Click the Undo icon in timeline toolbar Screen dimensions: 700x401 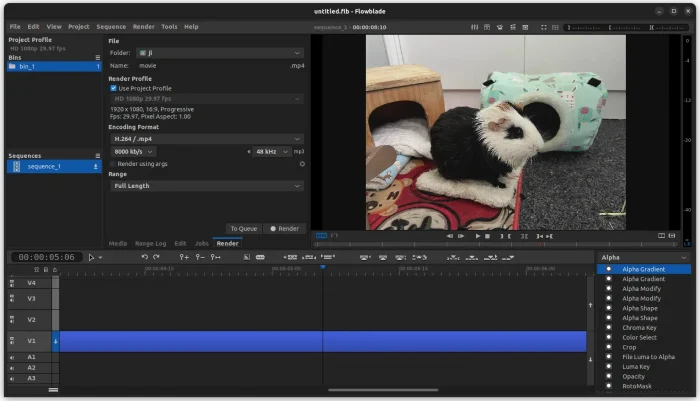pos(144,257)
